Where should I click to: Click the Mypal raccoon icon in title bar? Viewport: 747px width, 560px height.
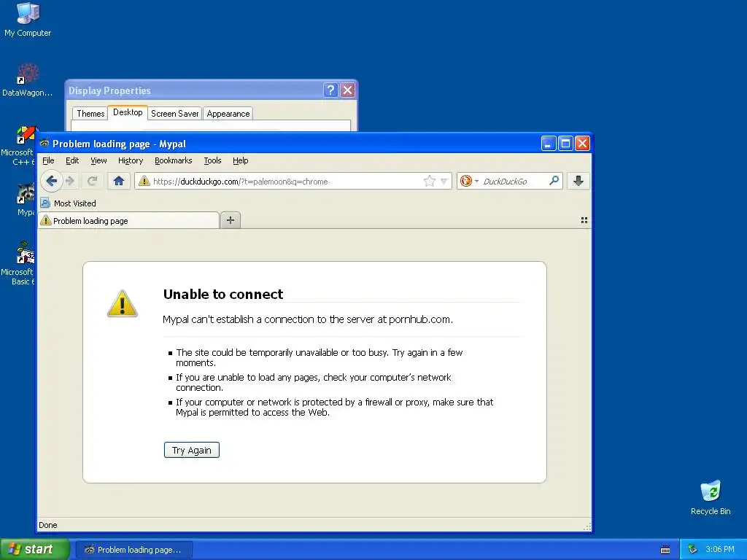pos(44,144)
